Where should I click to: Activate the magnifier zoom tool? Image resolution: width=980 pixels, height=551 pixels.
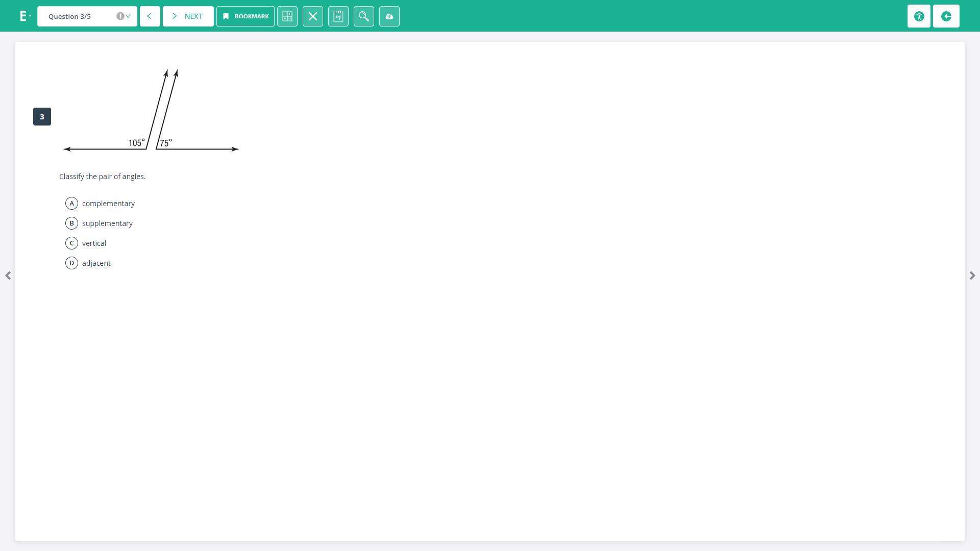(364, 16)
